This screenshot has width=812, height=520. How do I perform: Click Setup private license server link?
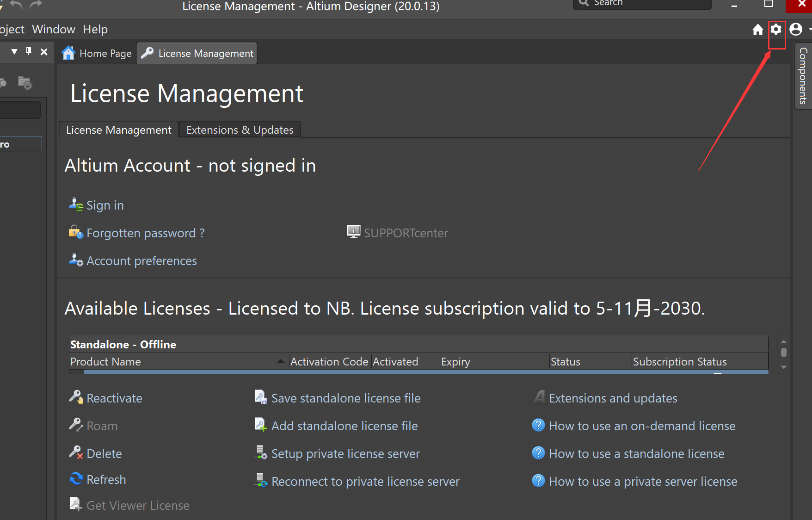click(x=345, y=453)
